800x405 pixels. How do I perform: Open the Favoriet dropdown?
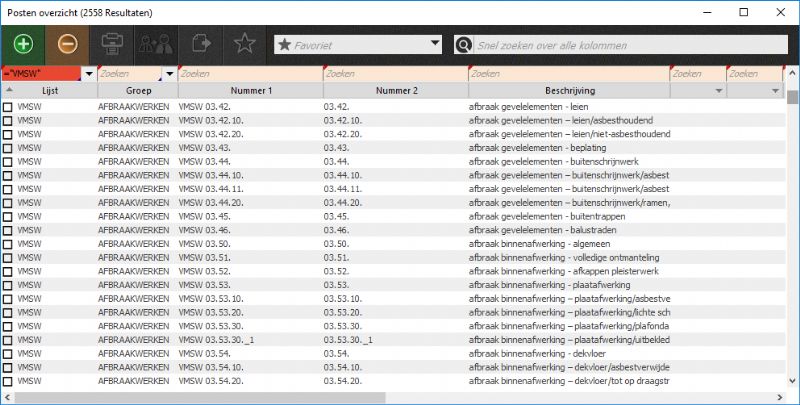(x=434, y=44)
